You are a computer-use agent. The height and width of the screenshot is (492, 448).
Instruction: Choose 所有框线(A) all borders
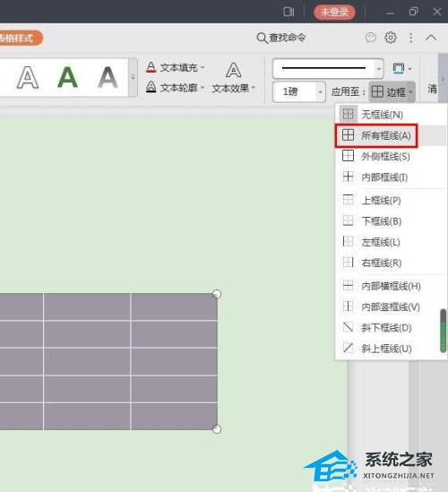(x=391, y=135)
